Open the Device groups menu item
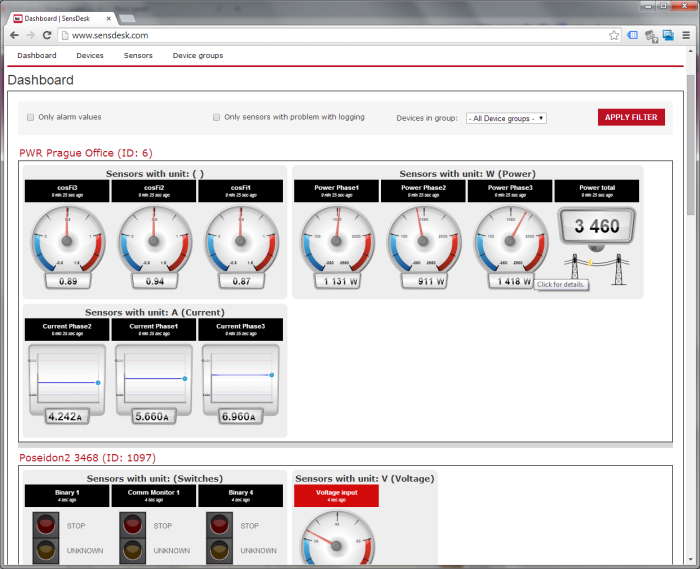 [198, 56]
